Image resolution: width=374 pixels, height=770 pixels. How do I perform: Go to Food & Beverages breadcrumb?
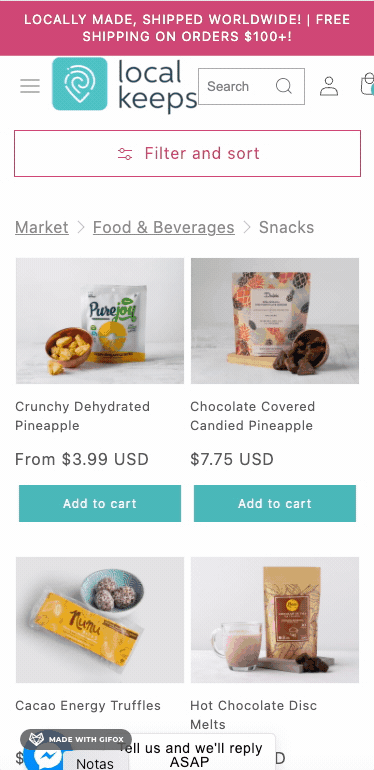pyautogui.click(x=163, y=227)
